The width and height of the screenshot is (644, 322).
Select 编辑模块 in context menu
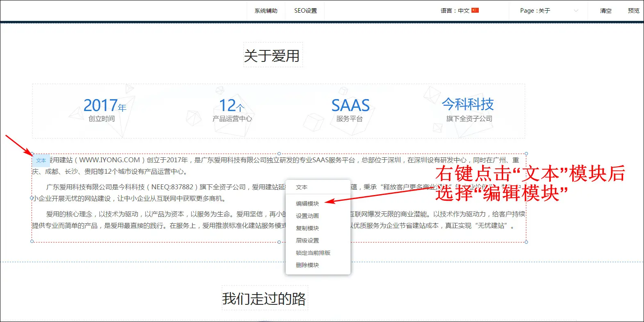click(307, 204)
